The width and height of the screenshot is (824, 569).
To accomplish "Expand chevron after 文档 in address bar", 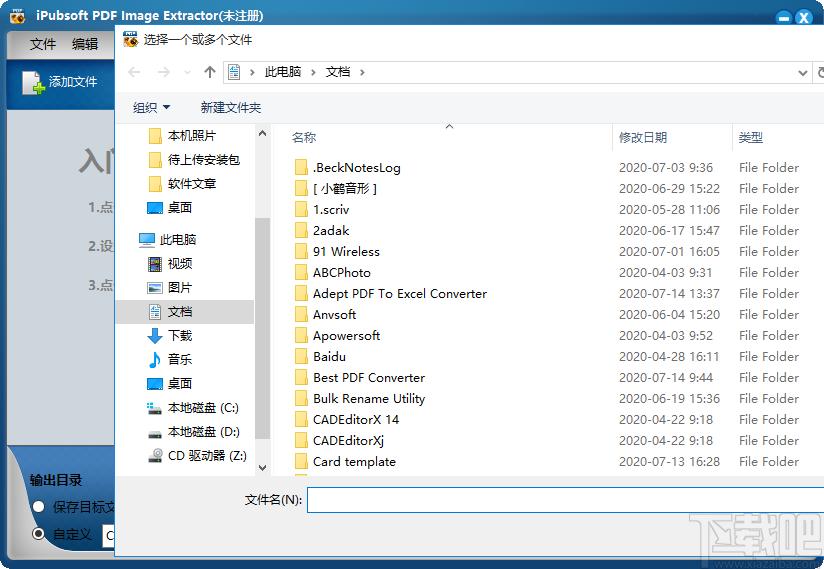I will click(x=362, y=73).
